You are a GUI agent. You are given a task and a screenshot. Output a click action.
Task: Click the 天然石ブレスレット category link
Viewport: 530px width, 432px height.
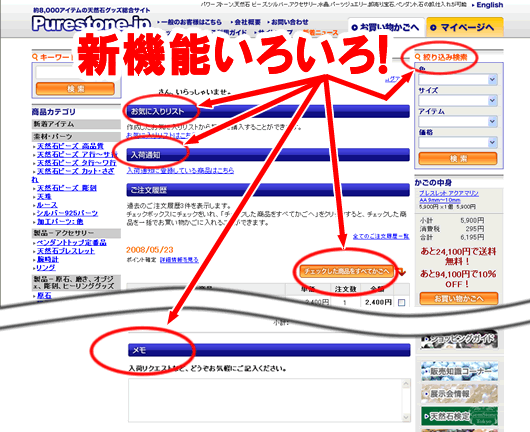66,251
